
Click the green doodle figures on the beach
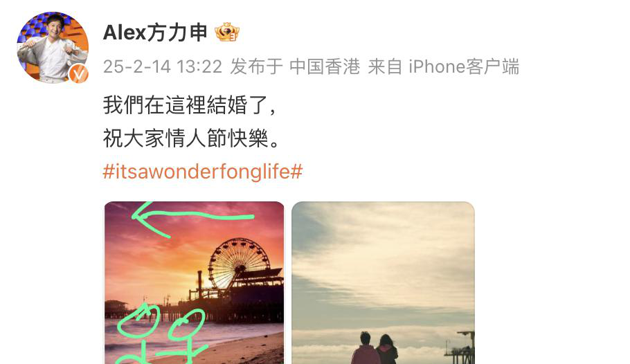163,334
